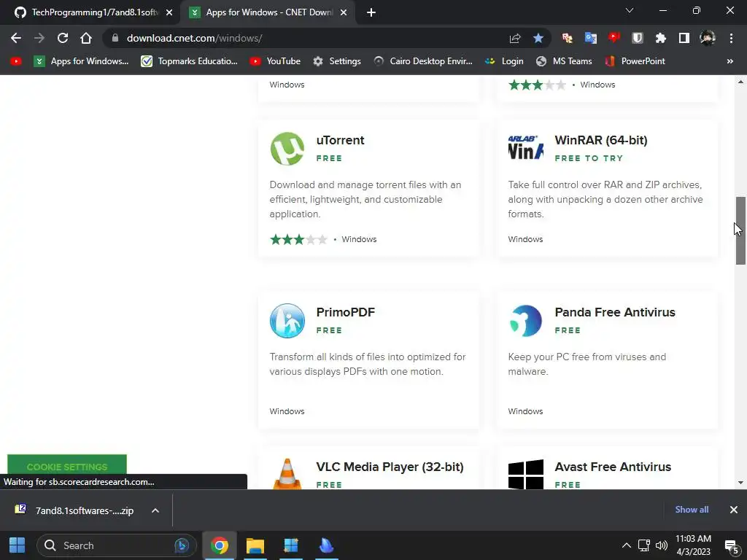
Task: Open File Explorer from the taskbar
Action: (255, 545)
